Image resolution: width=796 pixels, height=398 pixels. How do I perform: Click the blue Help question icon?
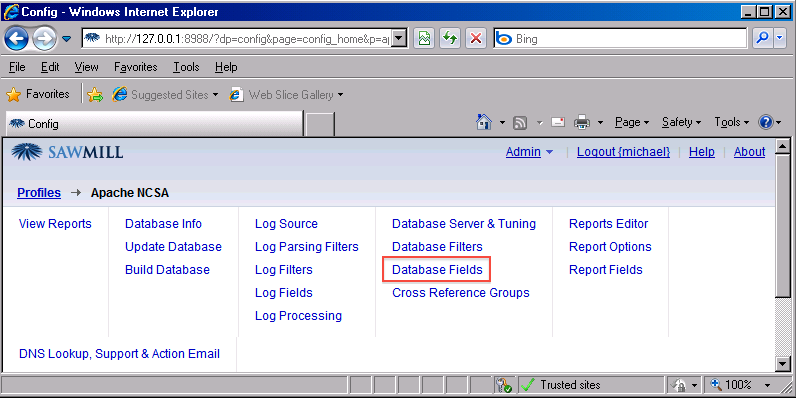coord(766,122)
